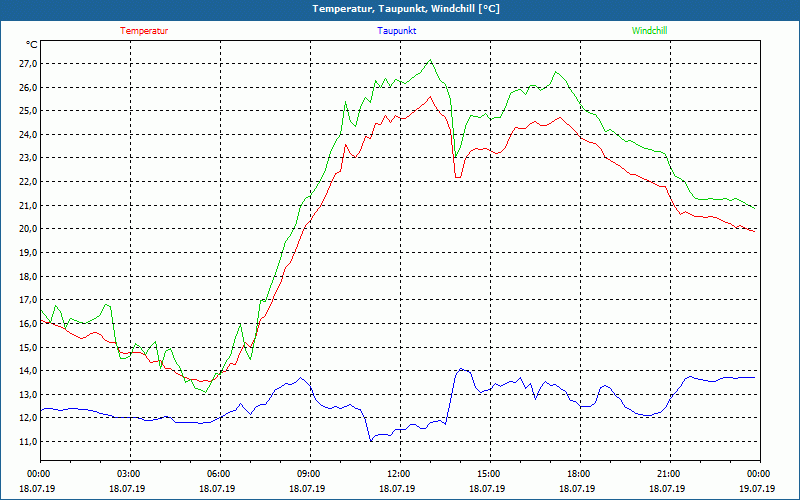Click the 24,0 y-axis value

[29, 135]
